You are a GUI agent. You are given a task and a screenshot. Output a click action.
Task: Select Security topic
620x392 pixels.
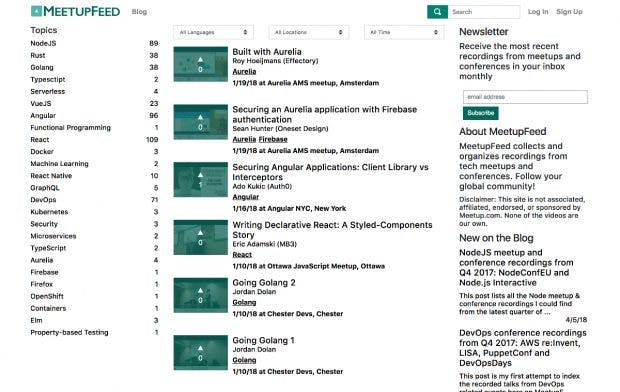tap(44, 224)
